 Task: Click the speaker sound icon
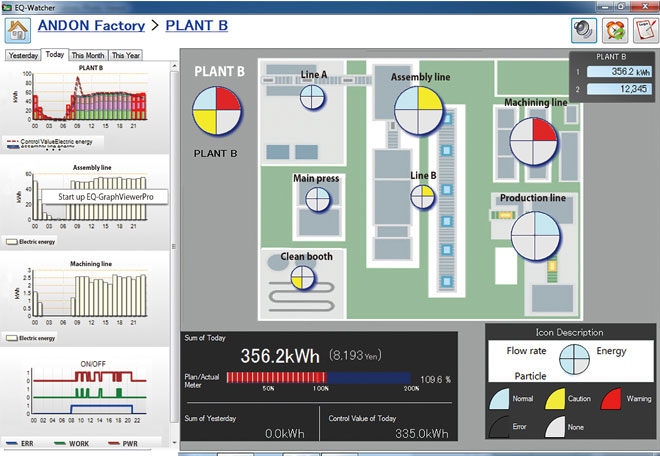tap(582, 29)
